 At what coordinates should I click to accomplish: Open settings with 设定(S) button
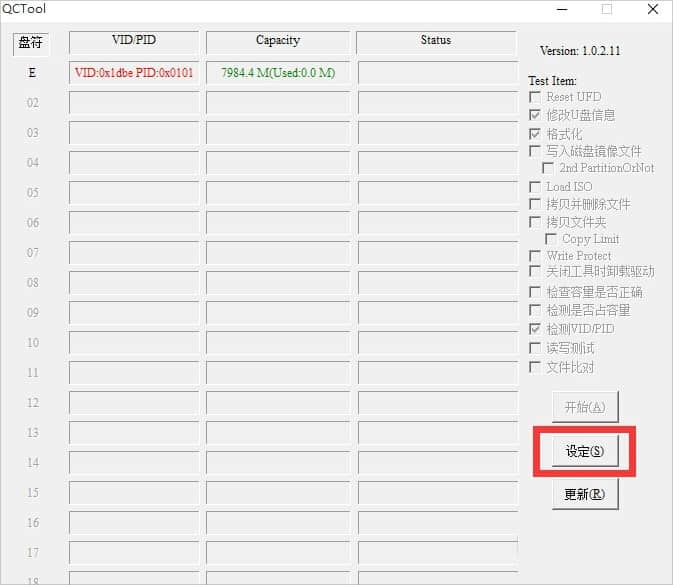point(585,451)
